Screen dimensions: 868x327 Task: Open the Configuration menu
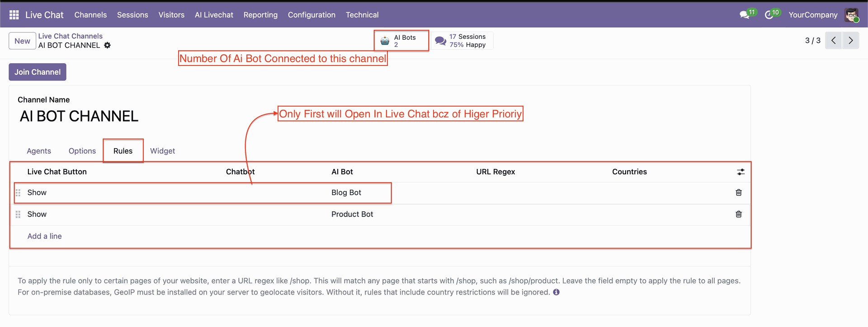(311, 15)
